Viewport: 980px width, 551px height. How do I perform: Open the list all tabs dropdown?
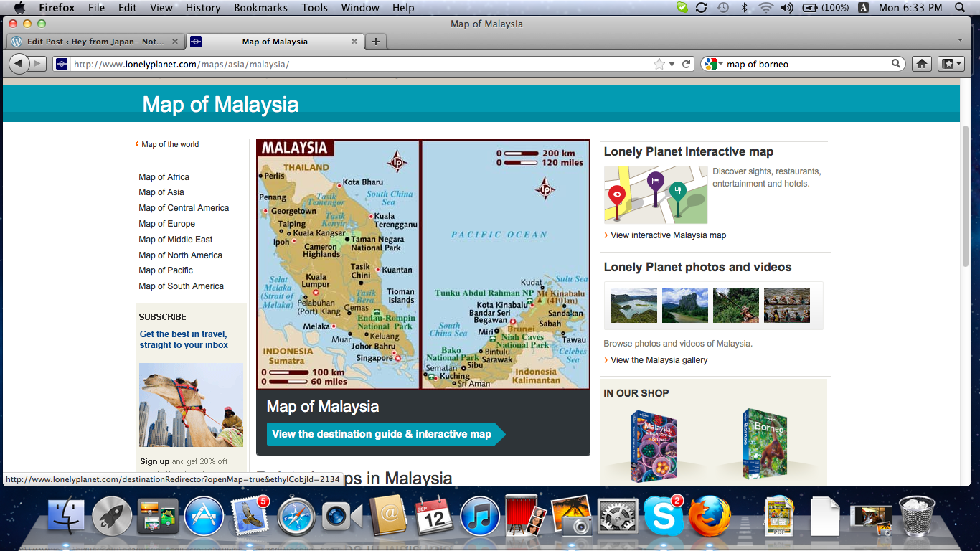click(960, 39)
